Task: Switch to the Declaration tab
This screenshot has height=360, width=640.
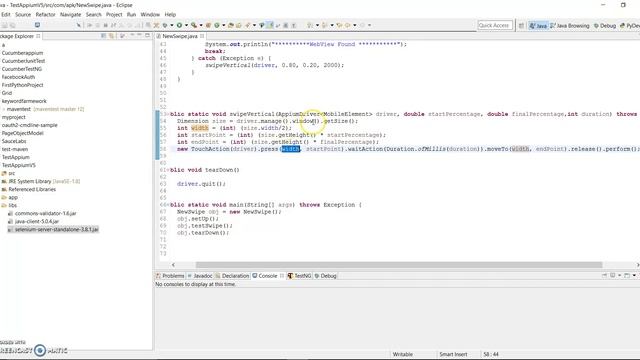Action: 232,276
